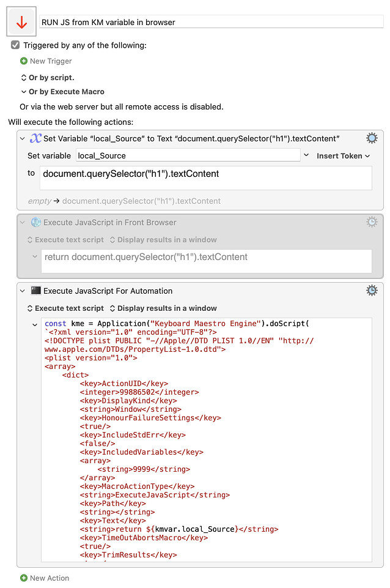Click the 'empty → document.querySelector' preview text
The image size is (390, 588).
pyautogui.click(x=124, y=201)
